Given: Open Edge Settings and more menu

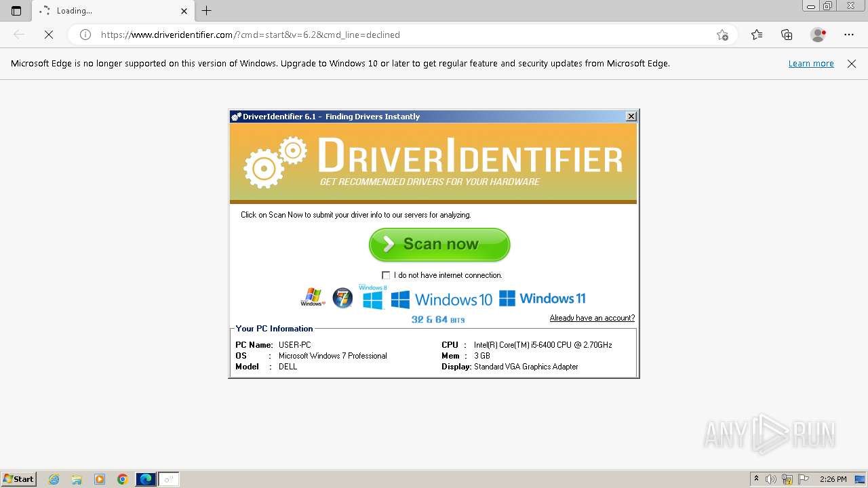Looking at the screenshot, I should coord(849,35).
